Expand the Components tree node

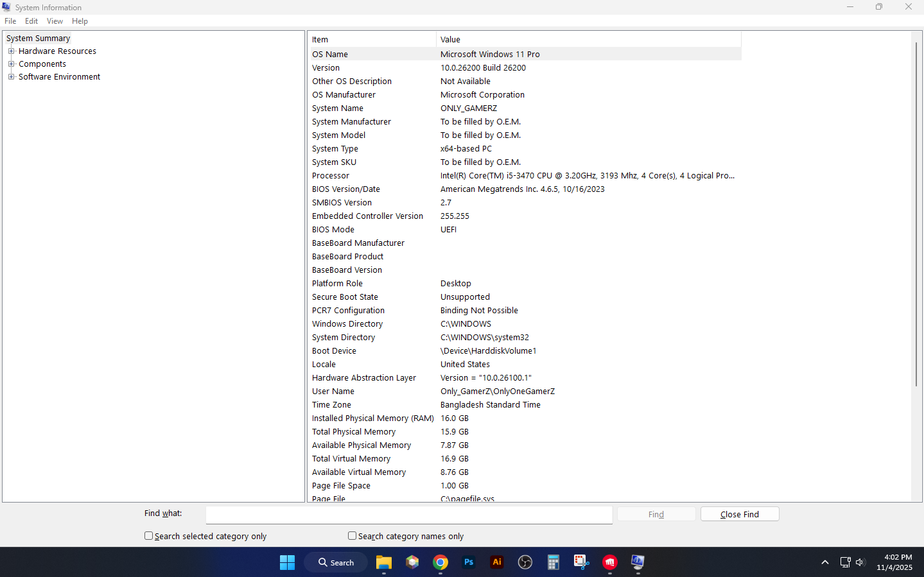click(x=11, y=64)
